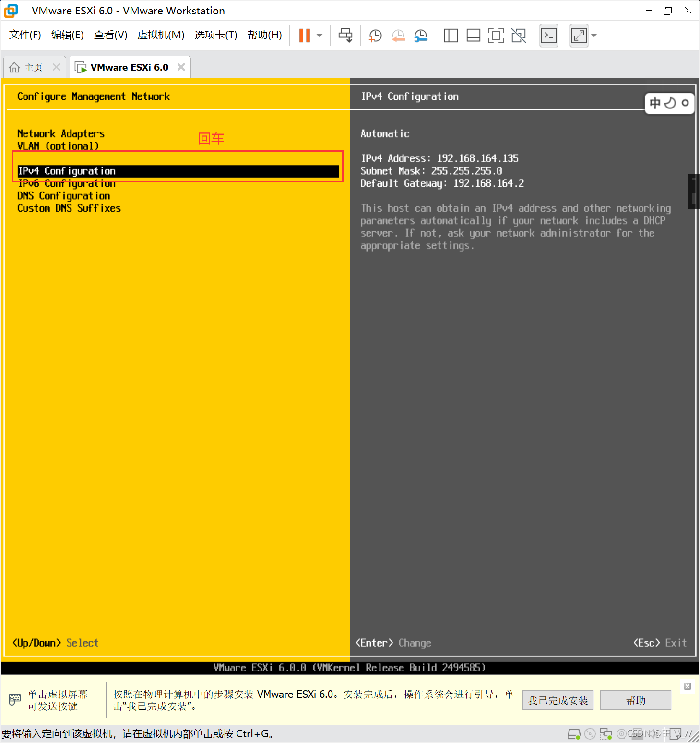Open the 编辑(E) menu
Image resolution: width=700 pixels, height=743 pixels.
[67, 35]
